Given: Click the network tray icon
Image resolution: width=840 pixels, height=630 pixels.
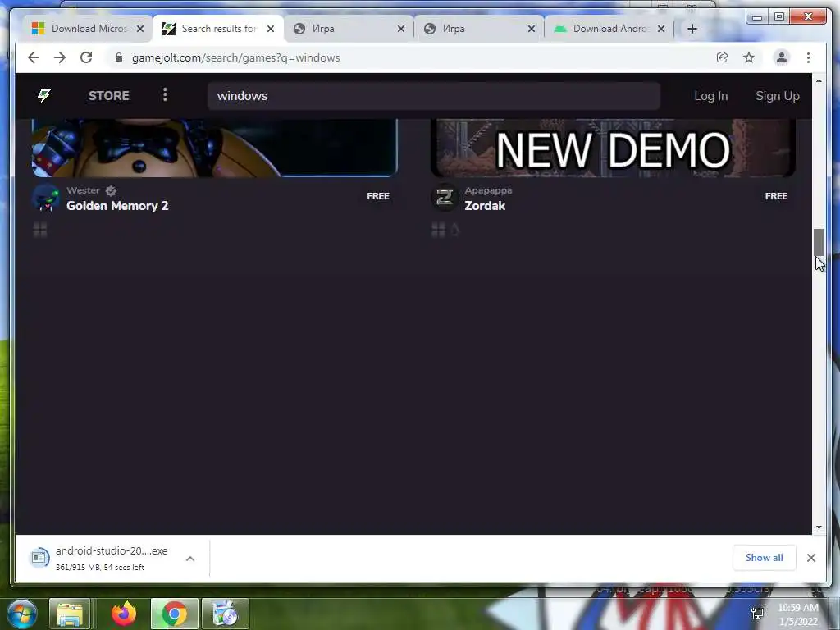Looking at the screenshot, I should click(x=757, y=614).
